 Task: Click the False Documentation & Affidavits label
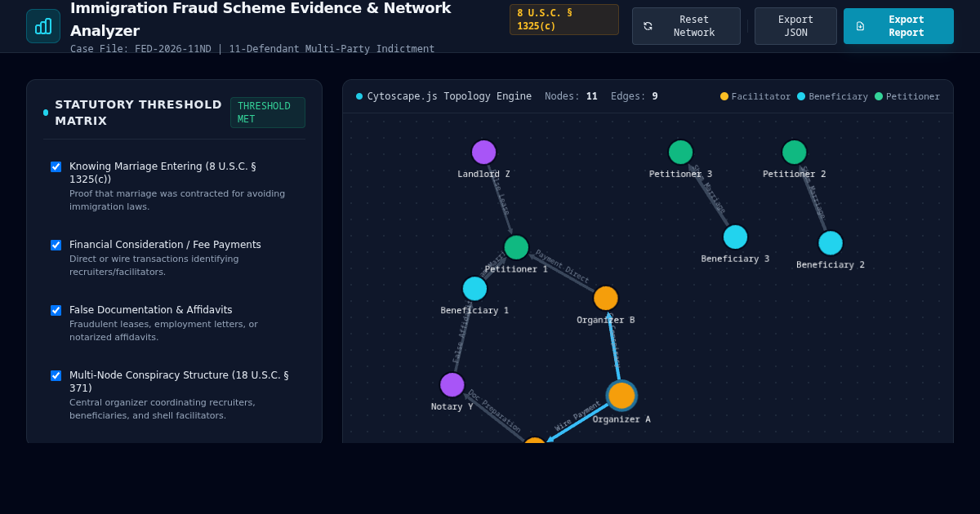[151, 310]
